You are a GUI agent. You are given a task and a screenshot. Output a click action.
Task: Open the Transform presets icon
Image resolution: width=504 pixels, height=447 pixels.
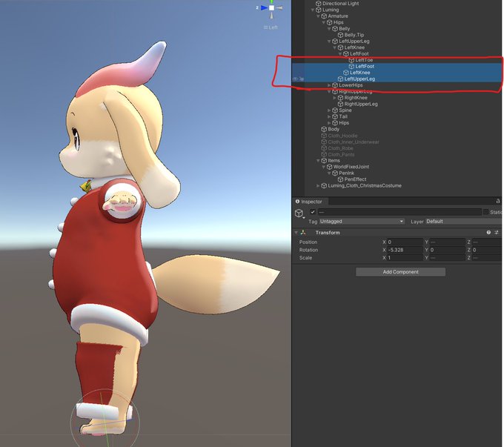tap(497, 232)
